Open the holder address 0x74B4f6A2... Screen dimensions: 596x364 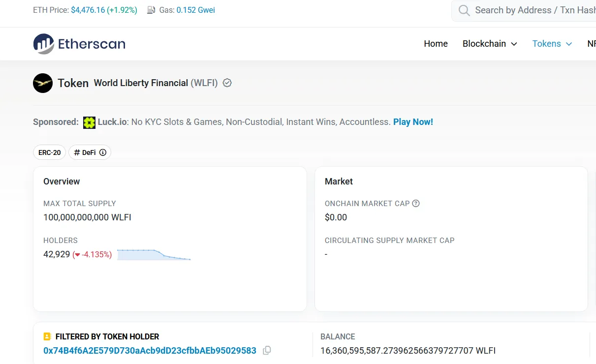point(150,351)
